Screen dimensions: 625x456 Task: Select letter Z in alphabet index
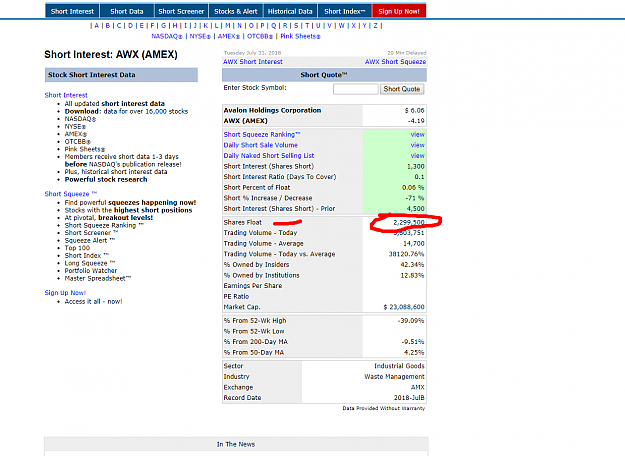pos(375,26)
